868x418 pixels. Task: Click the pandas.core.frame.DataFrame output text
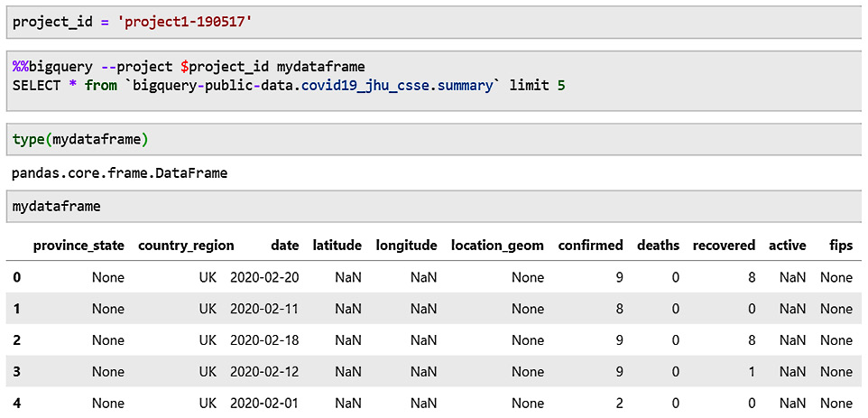point(120,173)
